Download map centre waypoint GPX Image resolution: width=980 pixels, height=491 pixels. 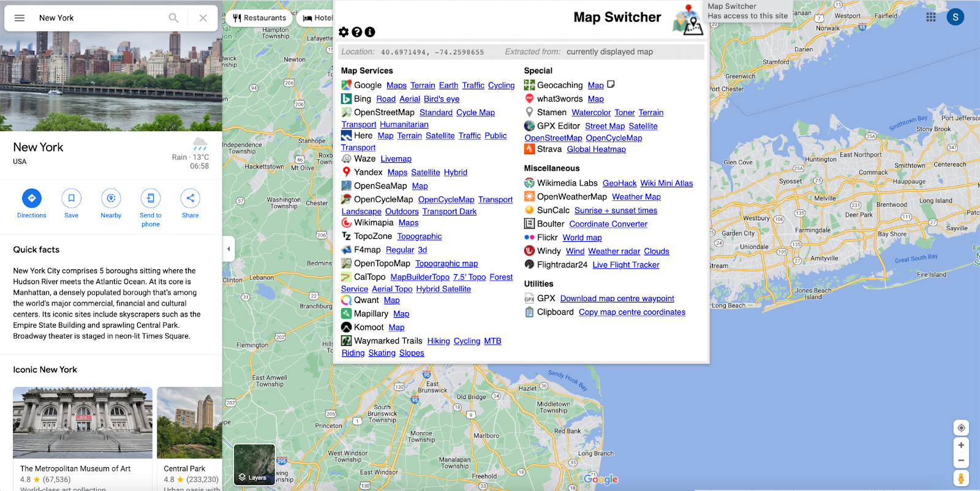pos(617,299)
